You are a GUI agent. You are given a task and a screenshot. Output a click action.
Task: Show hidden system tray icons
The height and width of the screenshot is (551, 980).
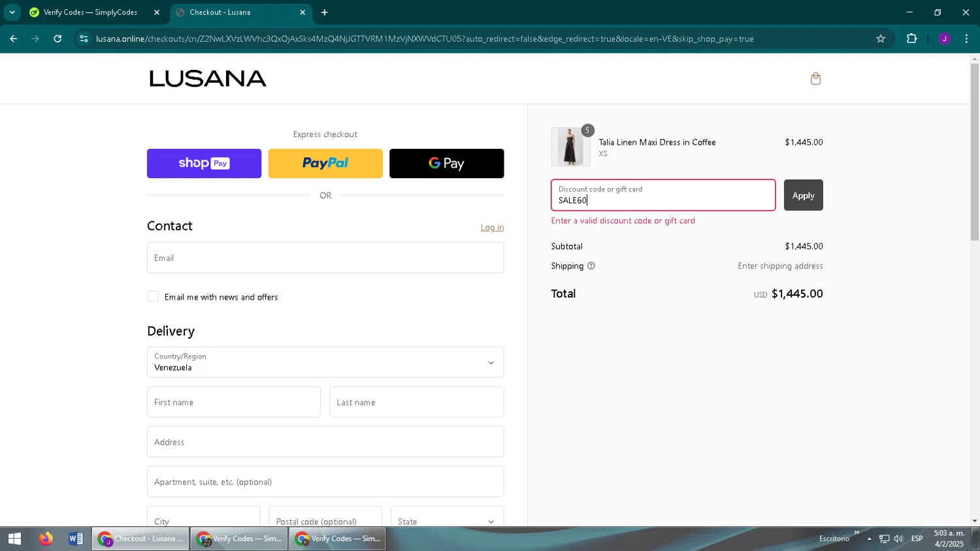(869, 539)
